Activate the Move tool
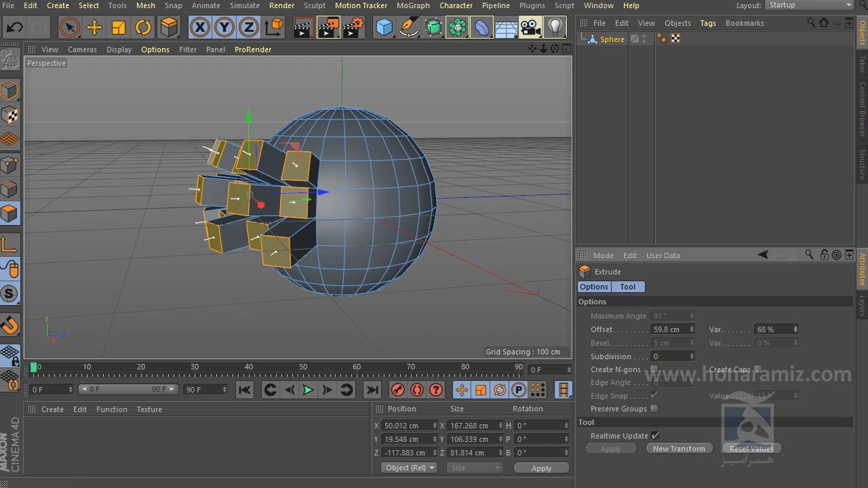Screen dimensions: 868x488 (94, 28)
